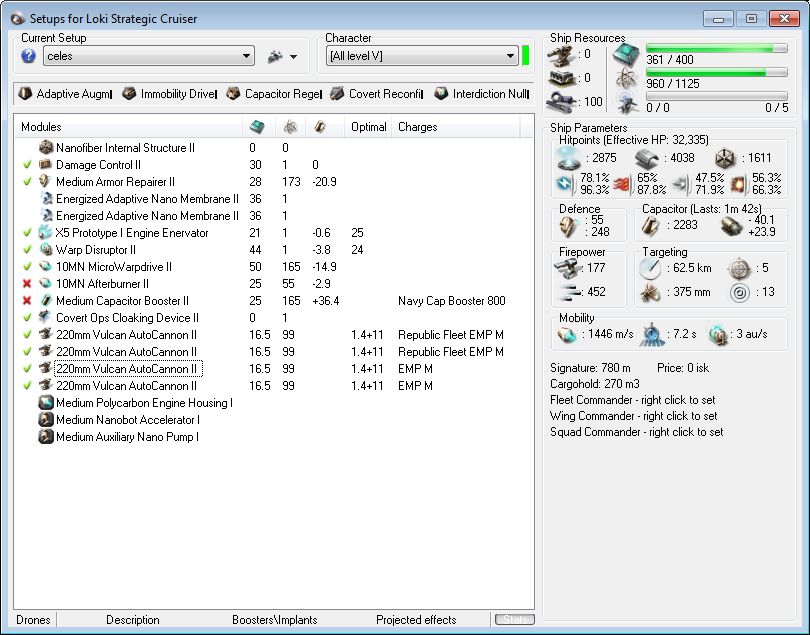Click the Medium Polycarbon Engine Housing rig icon
The height and width of the screenshot is (635, 810).
pyautogui.click(x=45, y=403)
